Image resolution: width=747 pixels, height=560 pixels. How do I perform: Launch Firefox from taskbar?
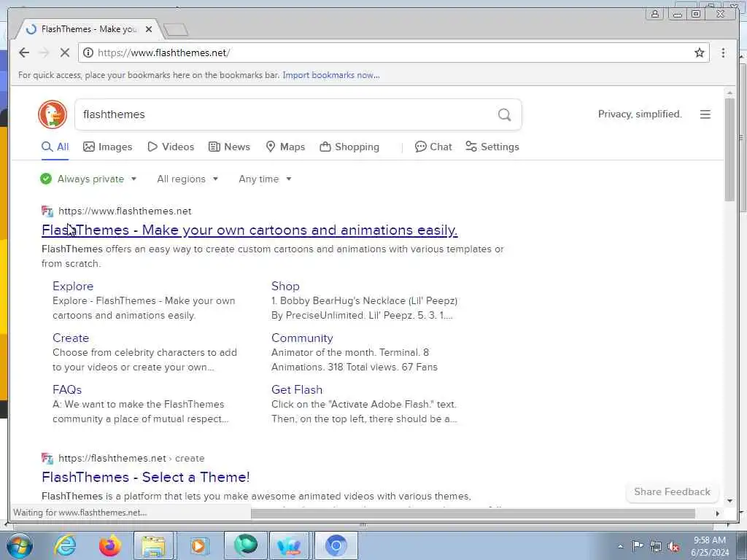109,545
